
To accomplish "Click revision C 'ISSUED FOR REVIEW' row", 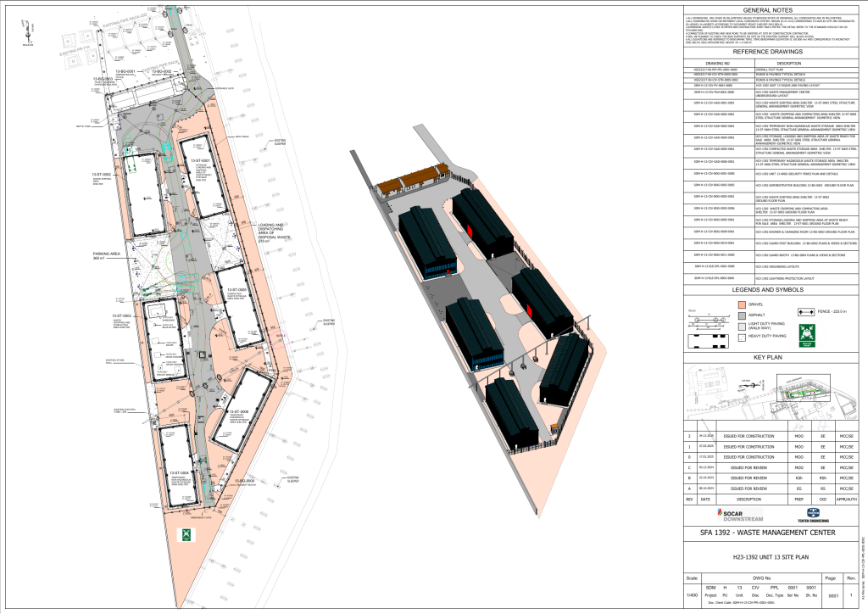I will click(770, 468).
